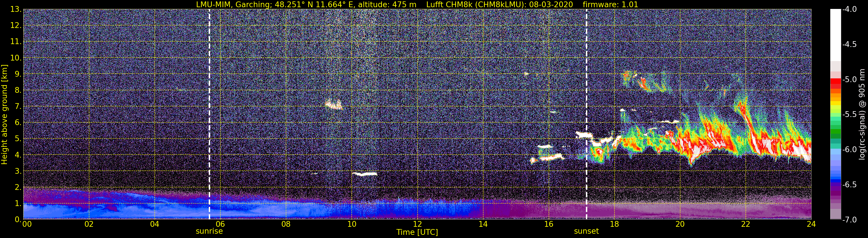Click the dashed white sunrise marker line
868x238 pixels.
[209, 114]
